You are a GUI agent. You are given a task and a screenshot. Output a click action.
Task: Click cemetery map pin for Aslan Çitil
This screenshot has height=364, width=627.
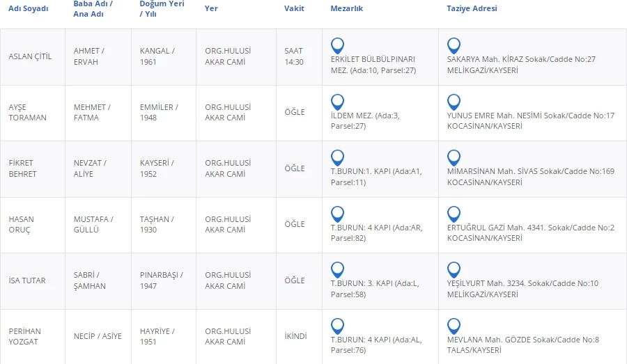coord(337,45)
